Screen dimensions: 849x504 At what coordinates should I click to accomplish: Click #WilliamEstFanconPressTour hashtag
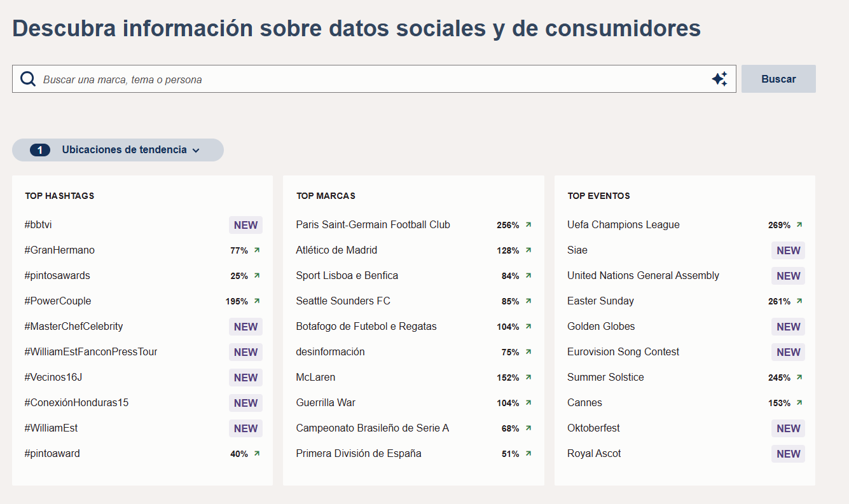point(91,352)
